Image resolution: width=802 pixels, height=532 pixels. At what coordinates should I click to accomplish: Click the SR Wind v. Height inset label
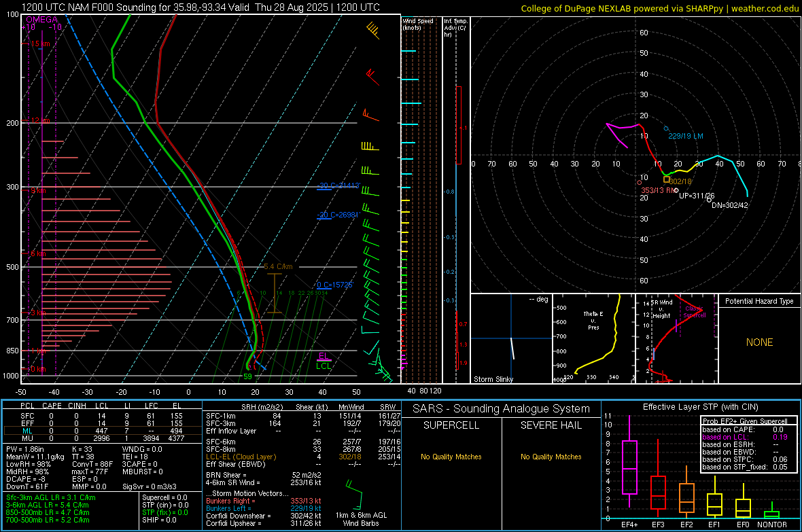[662, 309]
